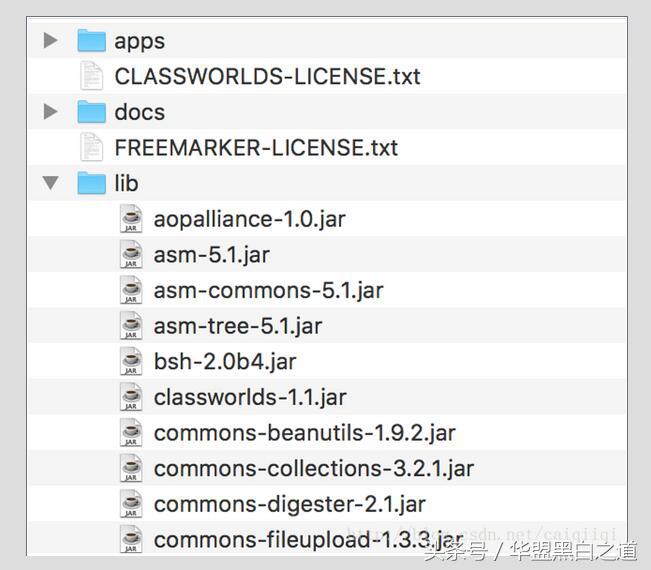Select the FREEMARKER-LICENSE.txt file name
The height and width of the screenshot is (570, 651).
point(256,148)
